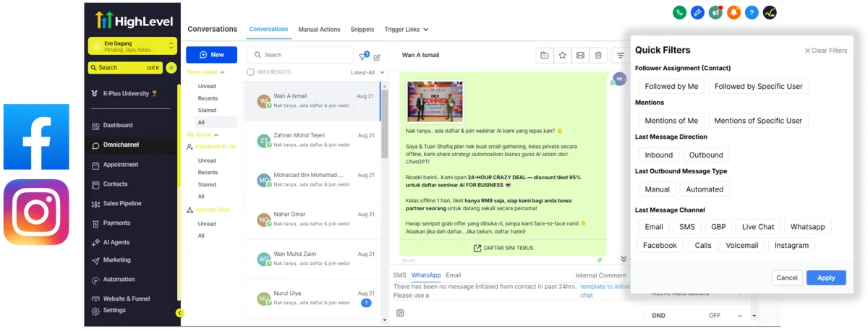Toggle the Inbound direction filter

coord(659,155)
